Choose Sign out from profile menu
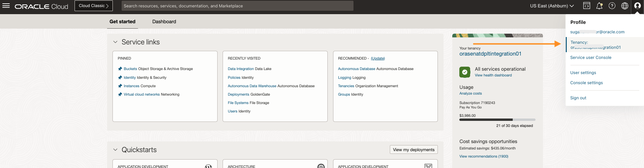644x168 pixels. tap(578, 98)
